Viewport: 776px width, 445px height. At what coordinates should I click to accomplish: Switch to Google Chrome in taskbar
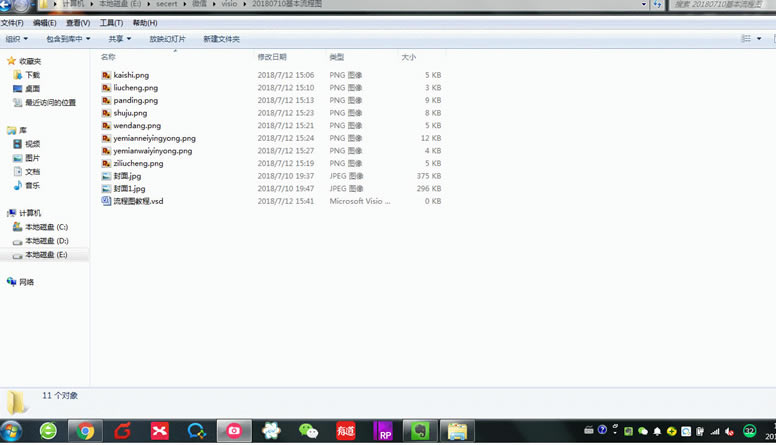coord(85,431)
